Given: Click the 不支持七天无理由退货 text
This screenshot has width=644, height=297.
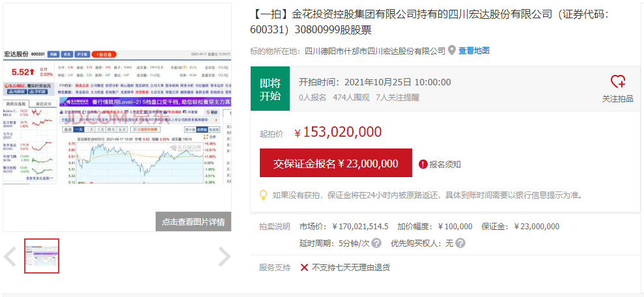Looking at the screenshot, I should click(x=351, y=268).
